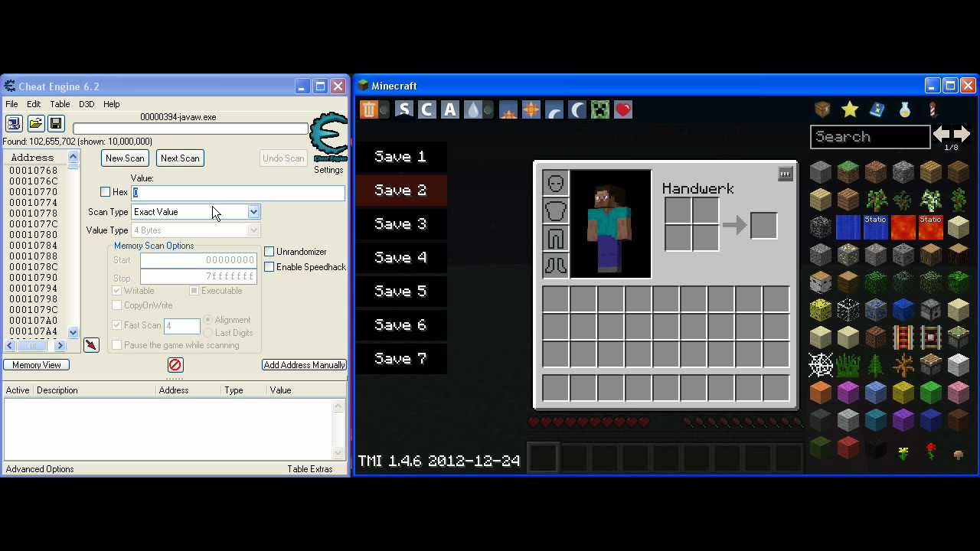Open the process list icon in Cheat Engine

[14, 124]
